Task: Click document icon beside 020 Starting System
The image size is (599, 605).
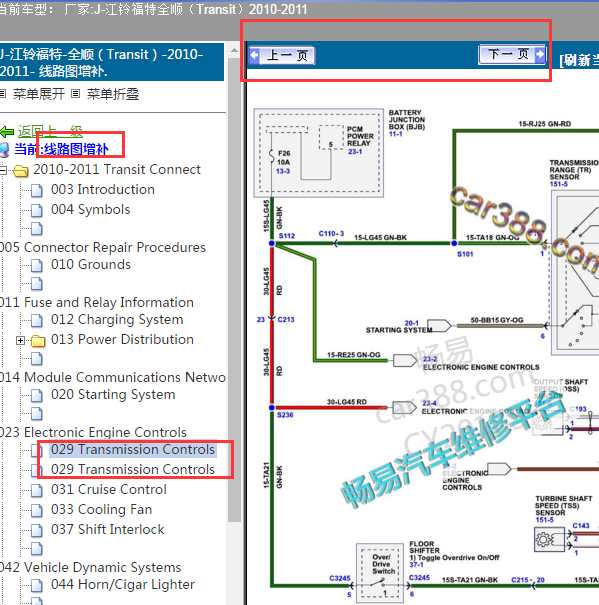Action: pyautogui.click(x=37, y=395)
